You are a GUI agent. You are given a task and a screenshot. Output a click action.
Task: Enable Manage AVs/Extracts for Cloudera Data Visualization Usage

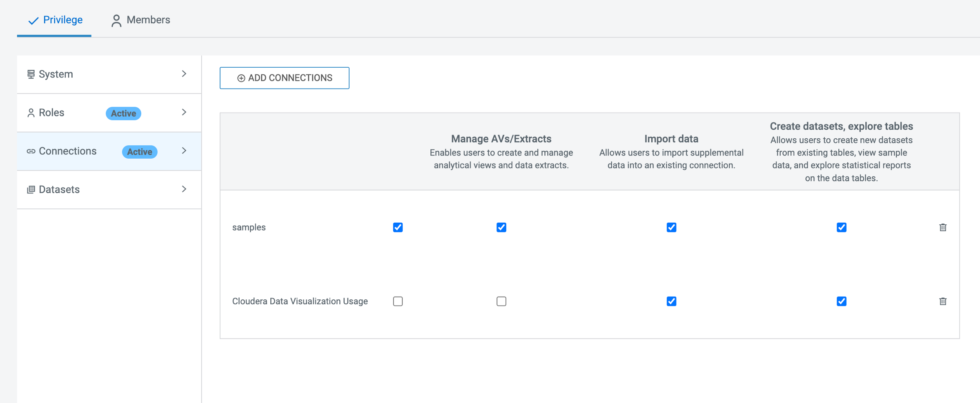pos(501,301)
